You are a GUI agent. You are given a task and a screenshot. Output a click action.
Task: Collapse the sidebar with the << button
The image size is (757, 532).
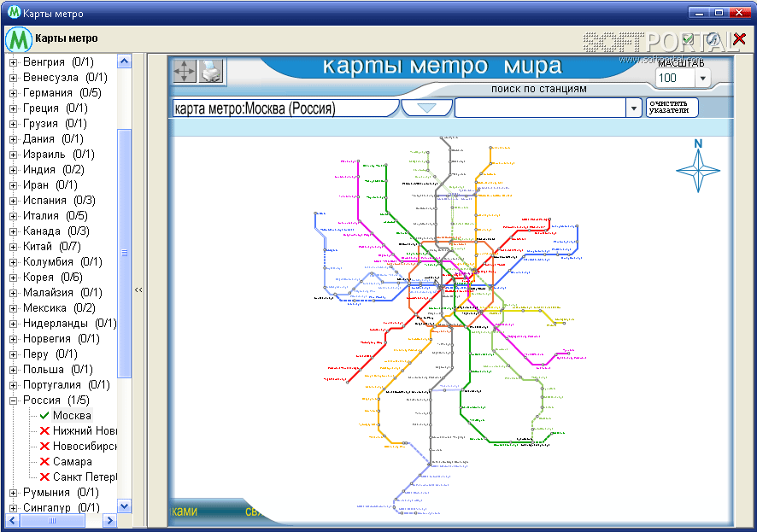coord(138,290)
